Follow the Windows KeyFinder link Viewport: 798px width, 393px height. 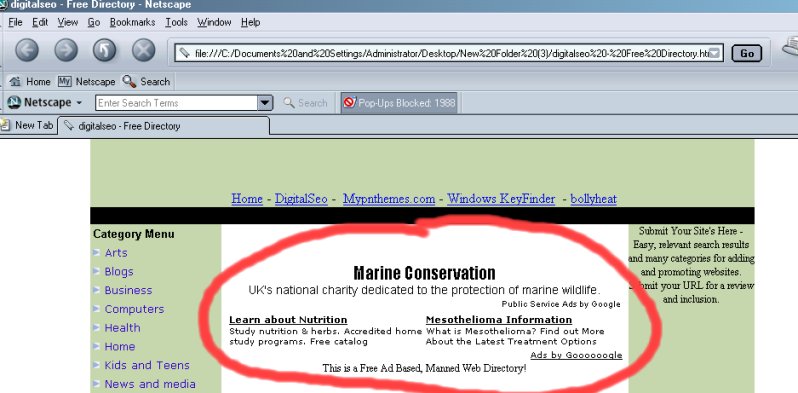tap(501, 199)
